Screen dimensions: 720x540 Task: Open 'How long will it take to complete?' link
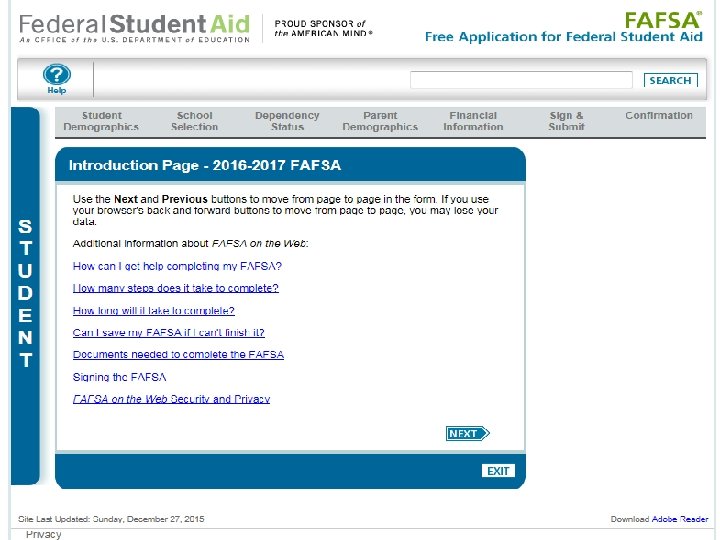click(154, 311)
